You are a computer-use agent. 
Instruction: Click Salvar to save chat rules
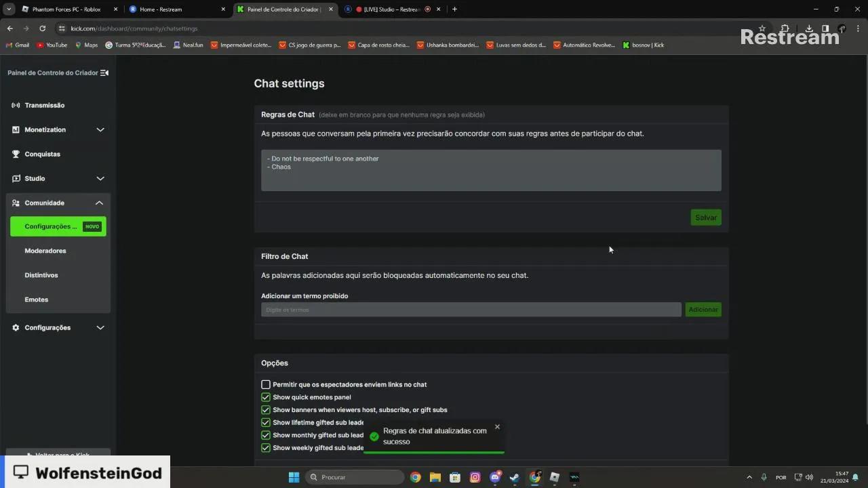[705, 218]
